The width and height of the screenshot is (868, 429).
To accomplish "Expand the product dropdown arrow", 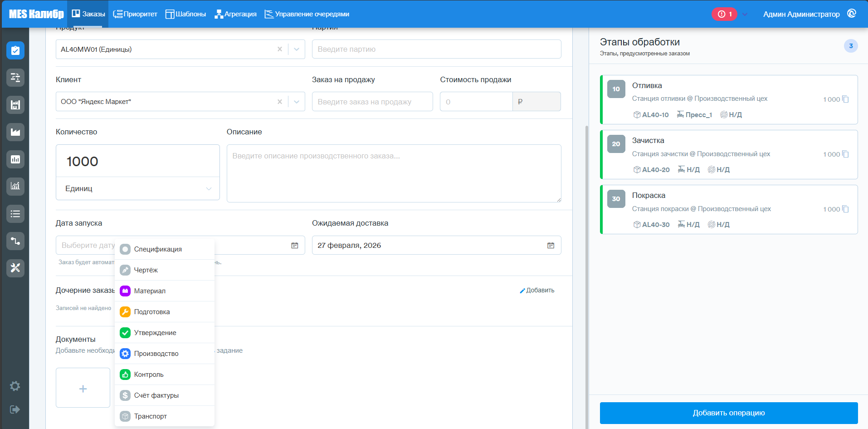I will (297, 49).
